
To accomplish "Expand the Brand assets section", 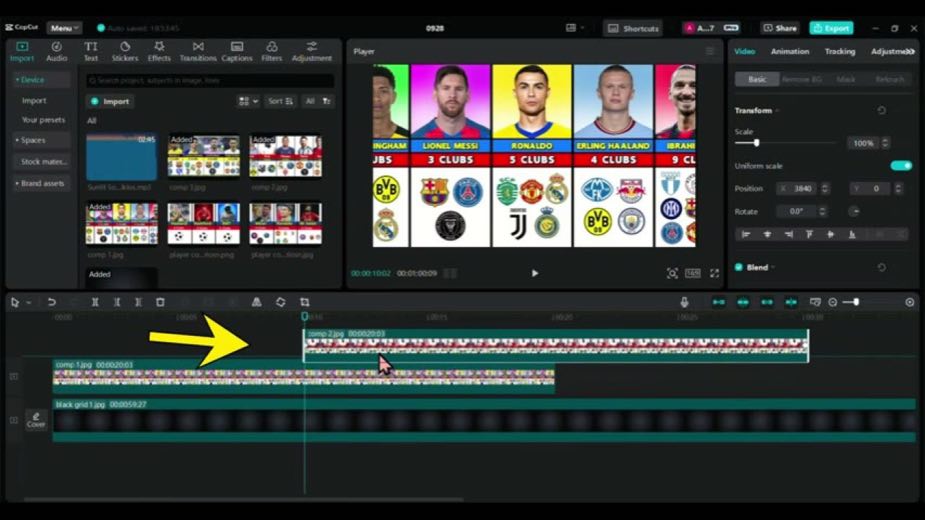I will (41, 184).
